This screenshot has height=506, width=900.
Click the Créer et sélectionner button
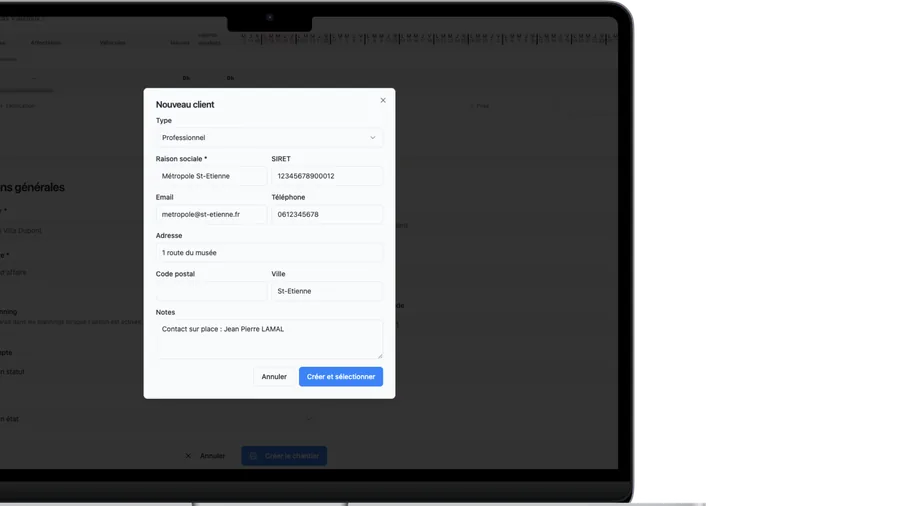341,377
